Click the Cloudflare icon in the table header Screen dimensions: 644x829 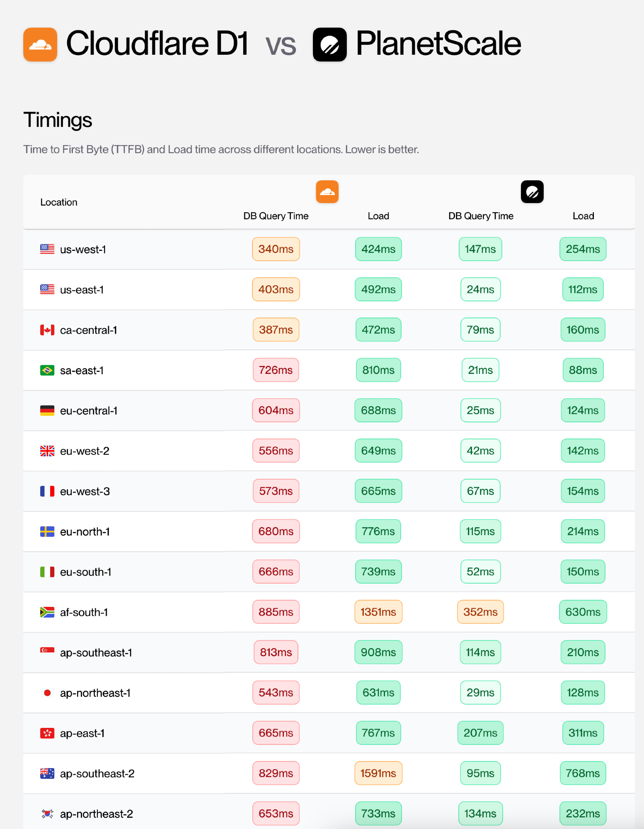(327, 192)
